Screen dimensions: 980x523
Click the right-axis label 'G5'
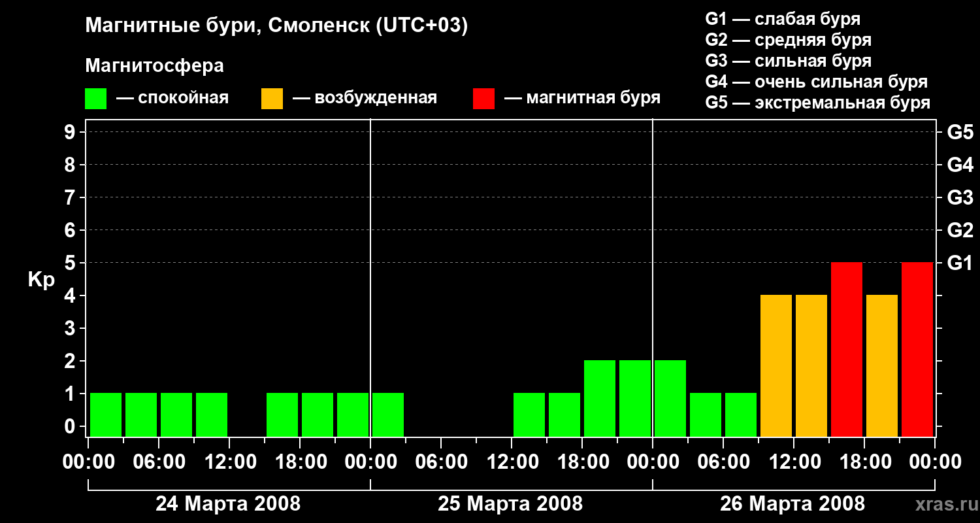coord(960,132)
